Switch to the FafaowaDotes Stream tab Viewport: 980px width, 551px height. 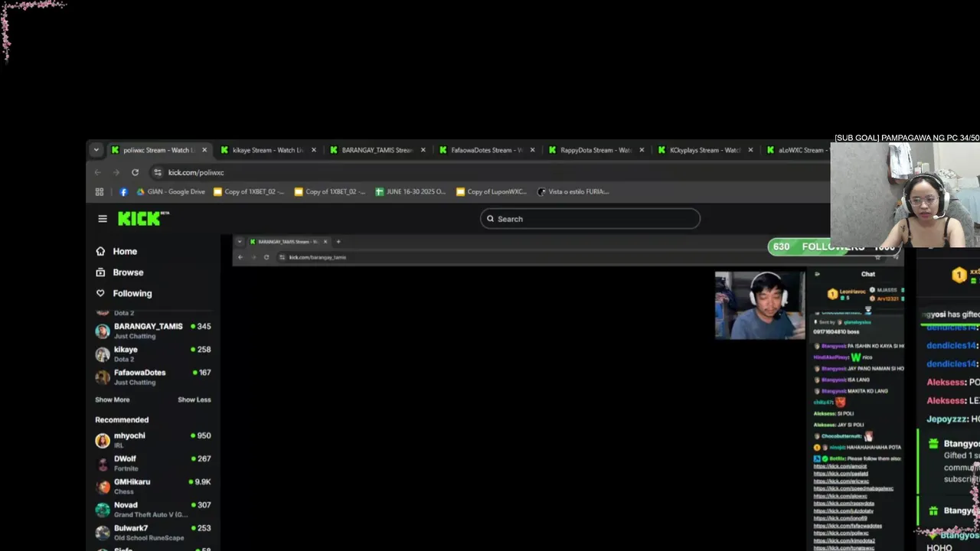pos(486,150)
